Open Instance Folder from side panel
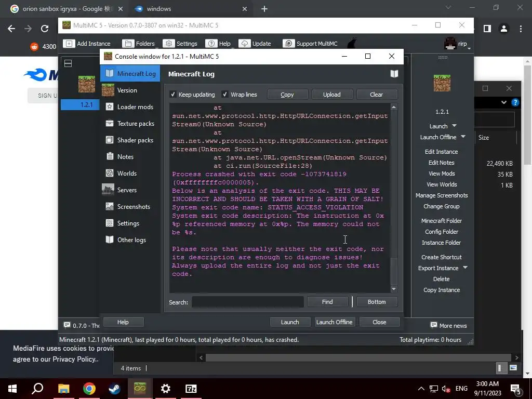Image resolution: width=532 pixels, height=399 pixels. pyautogui.click(x=442, y=242)
